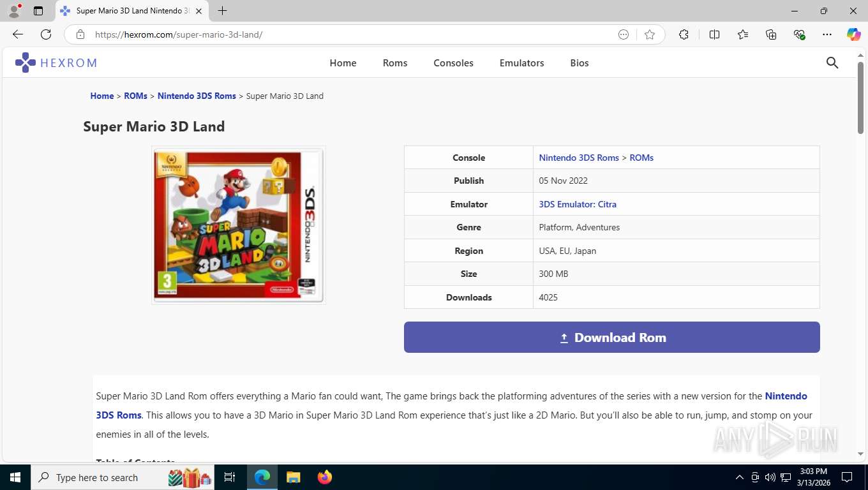This screenshot has width=868, height=490.
Task: Open the Consoles menu item
Action: [453, 63]
